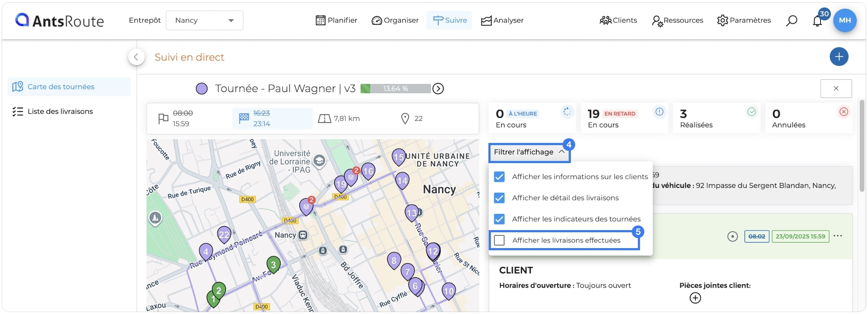Image resolution: width=868 pixels, height=314 pixels.
Task: Click the circular target icon beside 08:02
Action: pyautogui.click(x=732, y=237)
